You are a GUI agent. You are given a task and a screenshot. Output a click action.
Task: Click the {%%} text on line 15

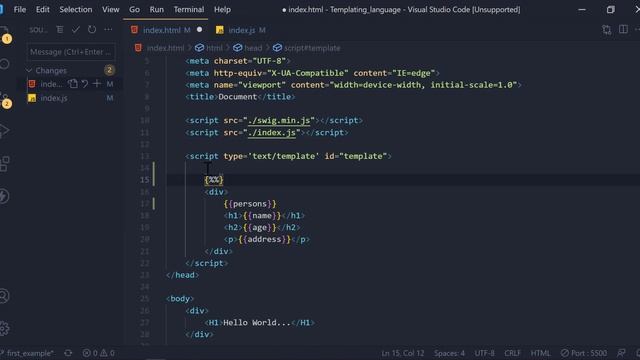(x=214, y=180)
